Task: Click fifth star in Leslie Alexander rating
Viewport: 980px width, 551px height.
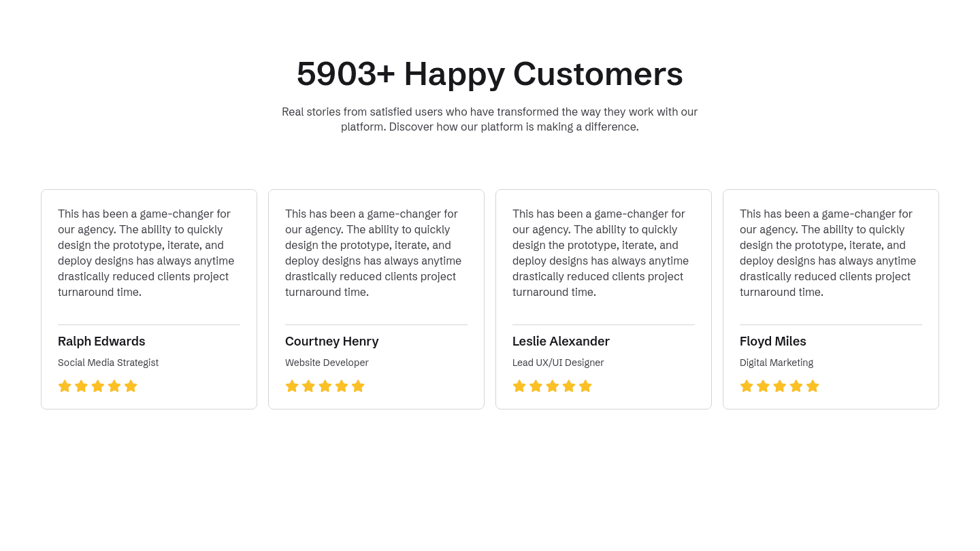Action: (x=585, y=386)
